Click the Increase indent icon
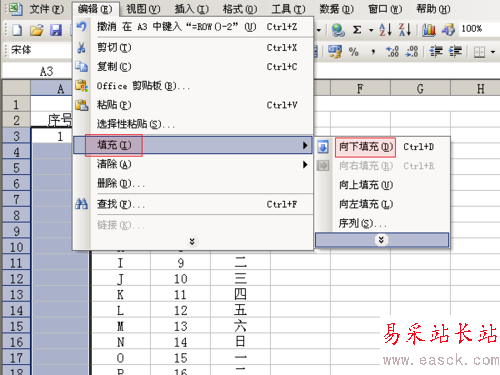 tap(455, 52)
